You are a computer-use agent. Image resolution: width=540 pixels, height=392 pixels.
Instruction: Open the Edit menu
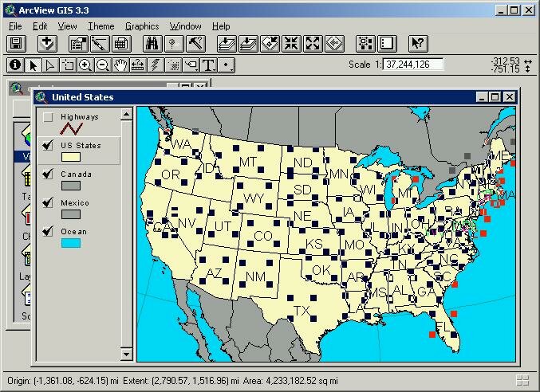click(x=40, y=26)
